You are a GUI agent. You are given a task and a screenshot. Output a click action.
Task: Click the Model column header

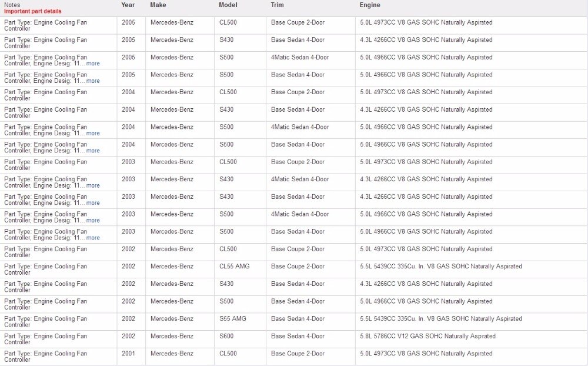pos(228,5)
